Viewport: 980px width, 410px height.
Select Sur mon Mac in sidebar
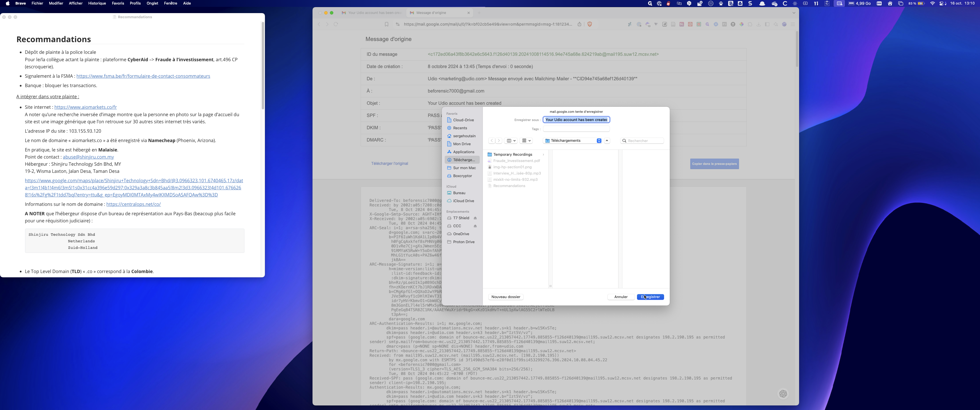(462, 168)
